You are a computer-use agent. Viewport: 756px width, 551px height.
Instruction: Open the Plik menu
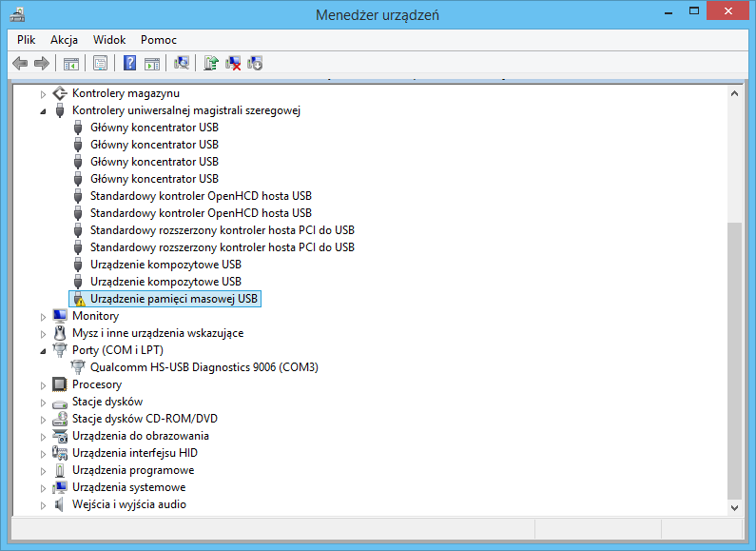26,40
